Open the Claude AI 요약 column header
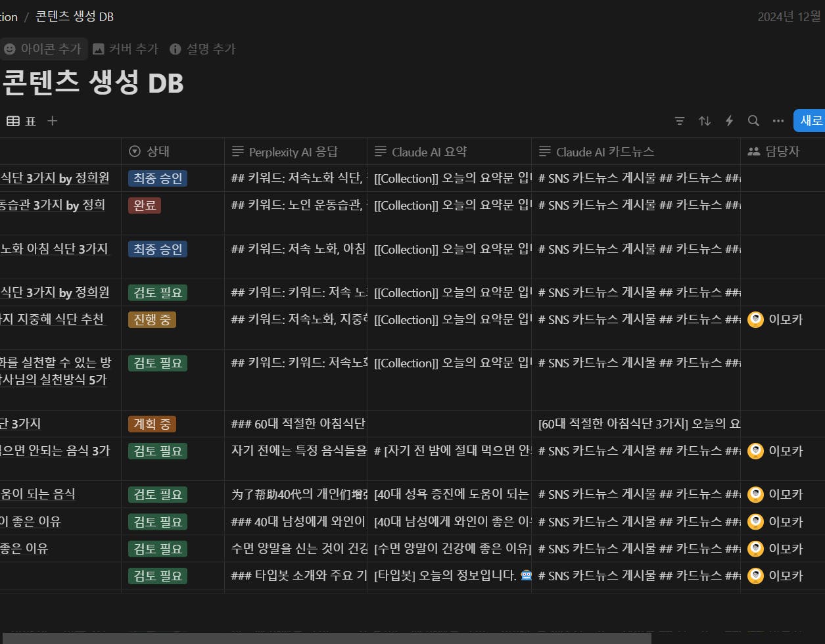825x644 pixels. (x=449, y=151)
